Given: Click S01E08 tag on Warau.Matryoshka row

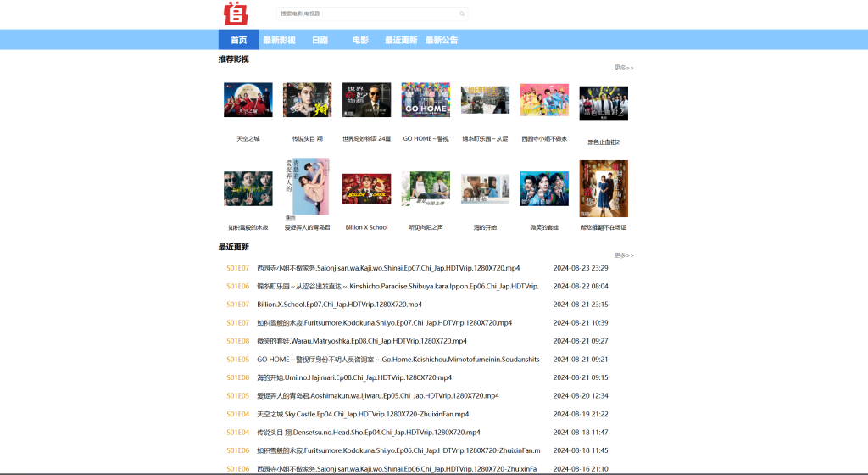Looking at the screenshot, I should (238, 341).
